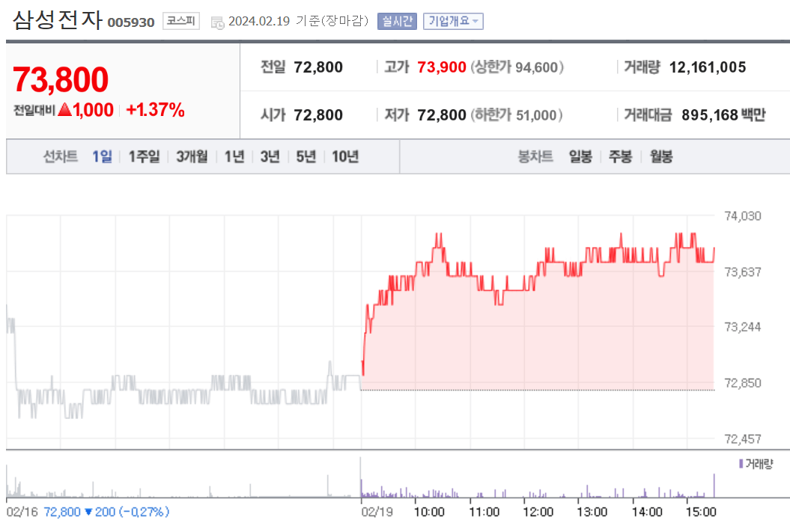This screenshot has height=532, width=790.
Task: Click the 10:00 time axis label
Action: (429, 512)
